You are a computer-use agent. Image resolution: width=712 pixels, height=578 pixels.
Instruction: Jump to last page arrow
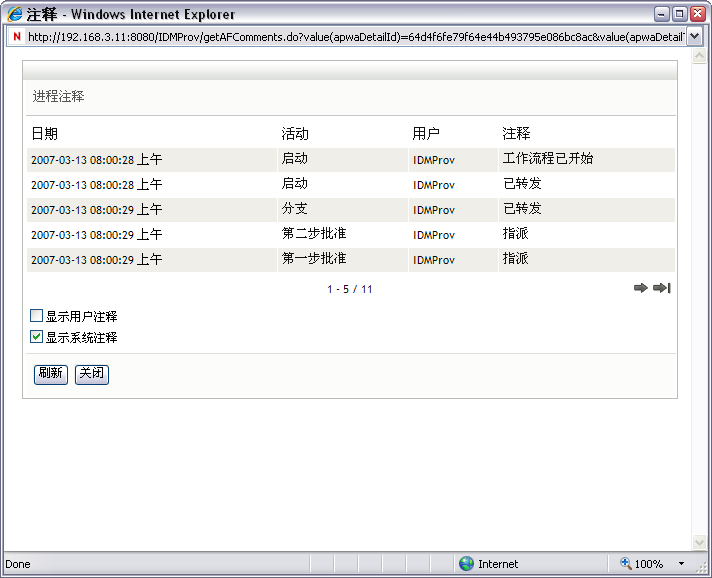coord(662,288)
